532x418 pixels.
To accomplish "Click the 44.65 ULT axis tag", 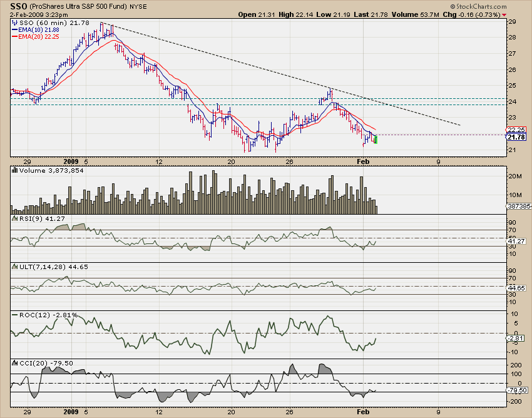I will (516, 288).
